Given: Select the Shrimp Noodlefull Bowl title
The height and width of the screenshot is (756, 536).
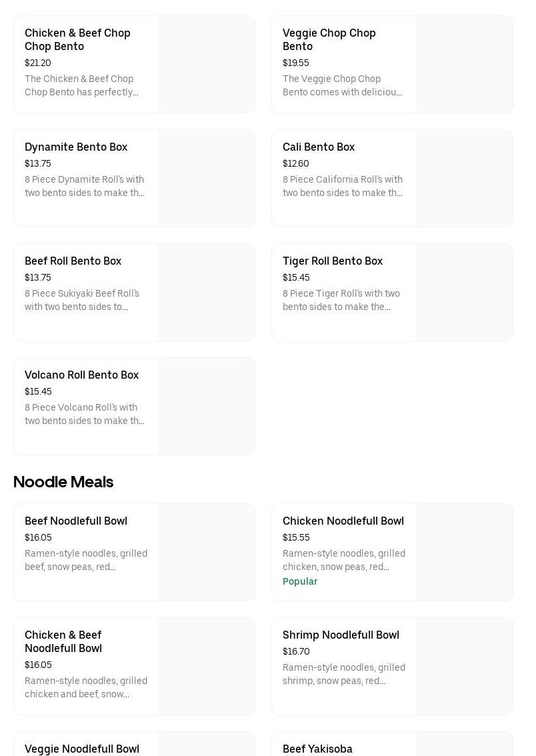Looking at the screenshot, I should tap(341, 635).
